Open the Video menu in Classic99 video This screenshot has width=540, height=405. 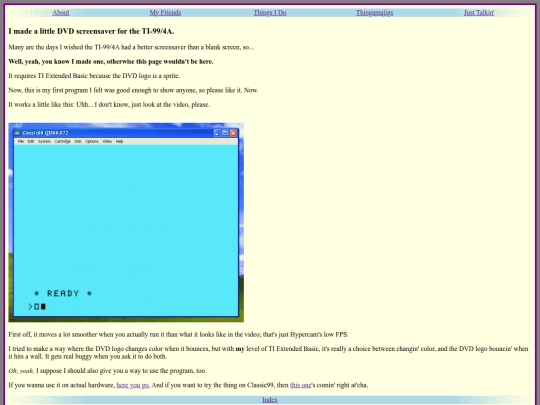click(x=107, y=141)
